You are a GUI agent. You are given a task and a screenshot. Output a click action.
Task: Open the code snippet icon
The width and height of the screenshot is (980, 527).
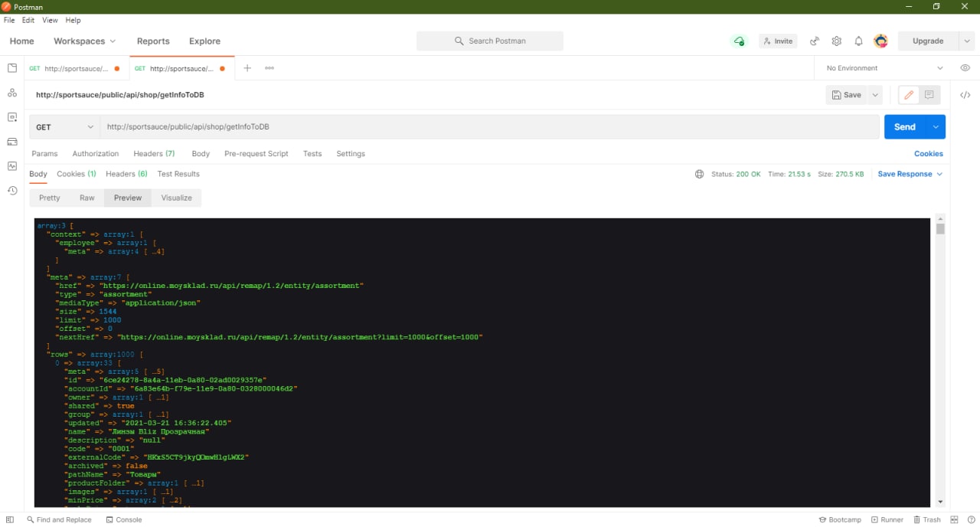click(x=965, y=95)
